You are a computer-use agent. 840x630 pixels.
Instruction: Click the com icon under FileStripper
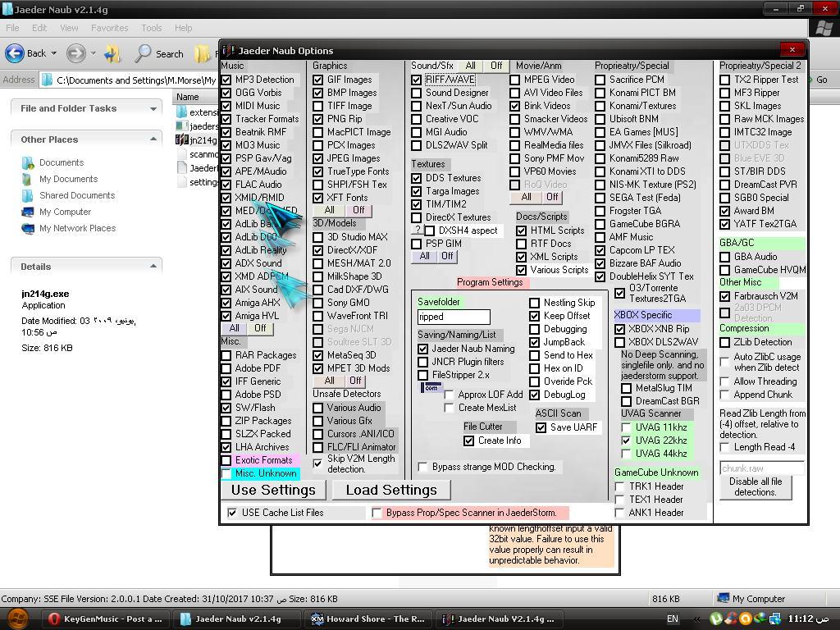(431, 387)
